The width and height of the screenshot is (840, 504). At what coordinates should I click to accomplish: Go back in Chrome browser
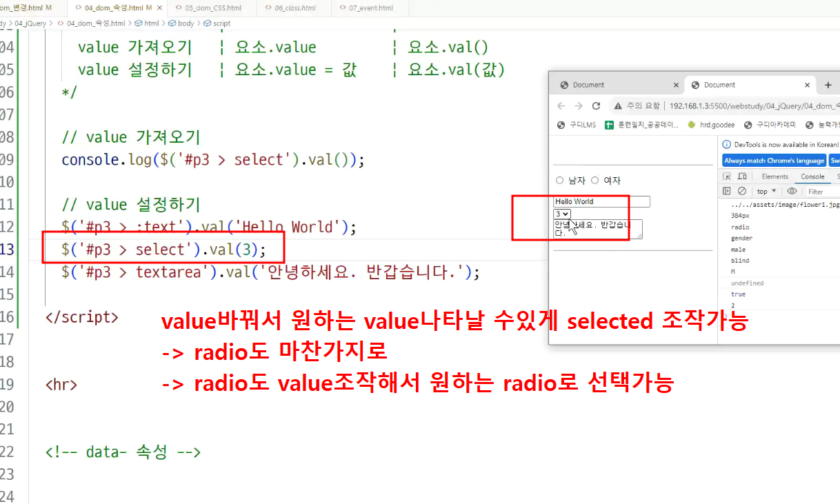click(561, 105)
